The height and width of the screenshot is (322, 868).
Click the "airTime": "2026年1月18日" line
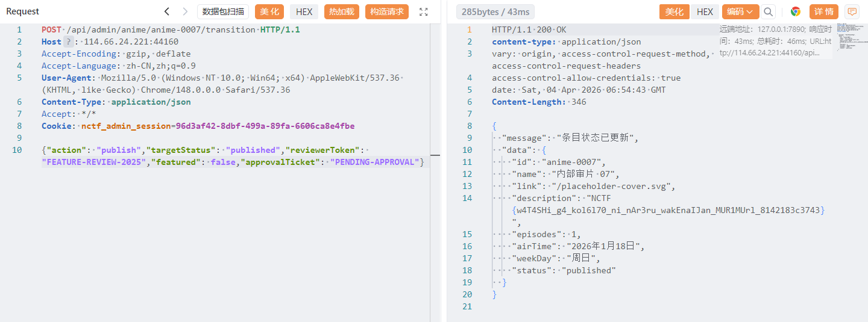(579, 246)
